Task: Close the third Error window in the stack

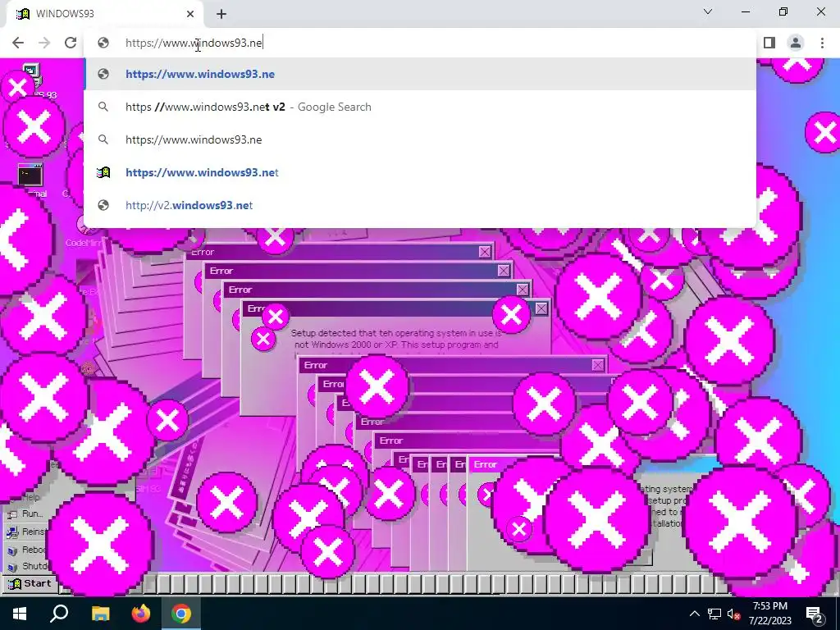Action: click(x=523, y=290)
